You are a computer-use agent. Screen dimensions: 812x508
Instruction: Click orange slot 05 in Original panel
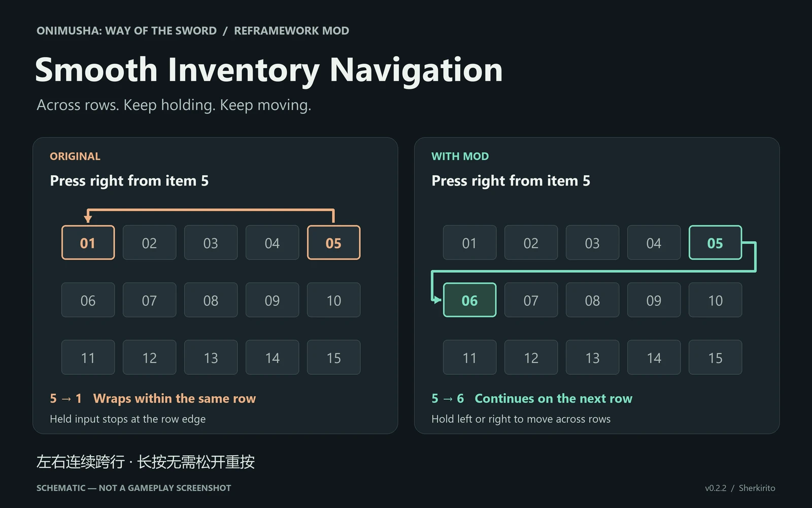(333, 242)
